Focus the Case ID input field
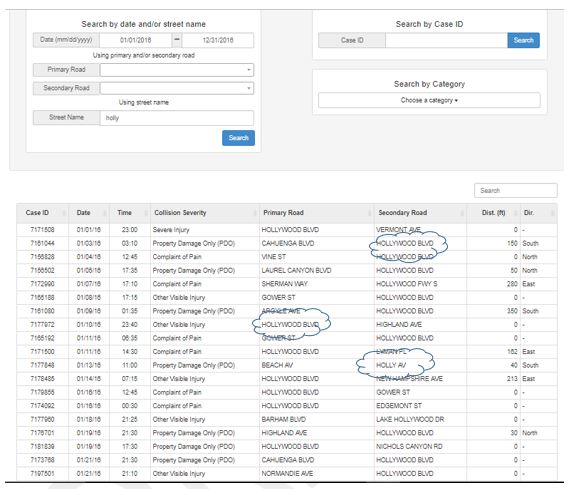Image resolution: width=570 pixels, height=489 pixels. click(x=446, y=40)
